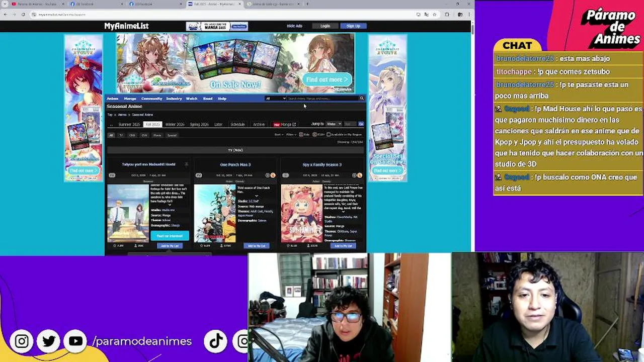The width and height of the screenshot is (644, 362).
Task: Filter by Special type
Action: click(x=172, y=135)
